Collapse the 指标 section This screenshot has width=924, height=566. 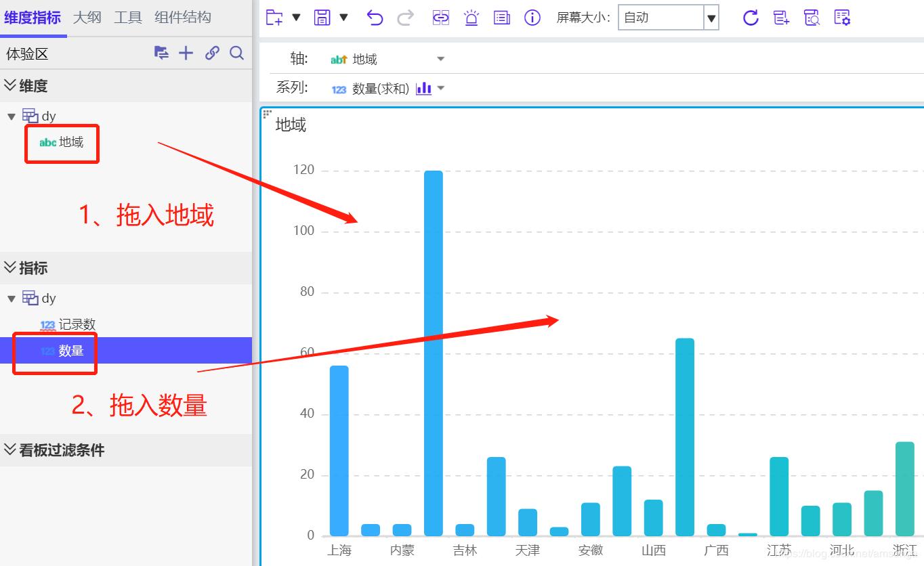[12, 267]
